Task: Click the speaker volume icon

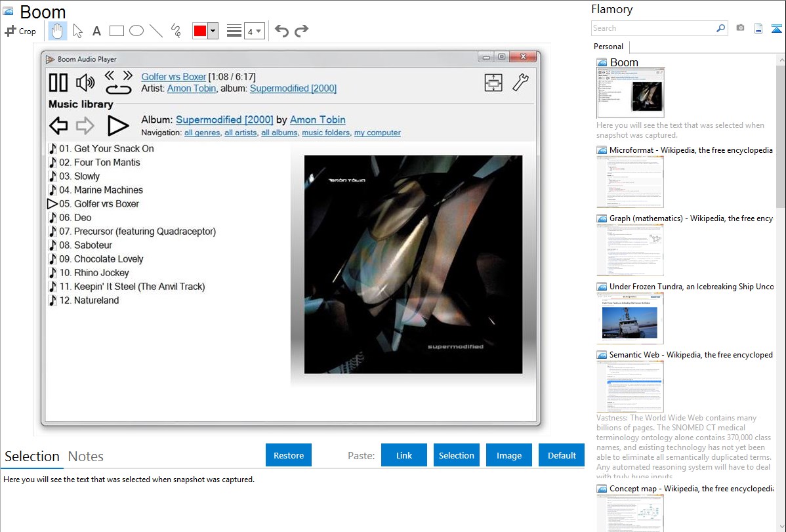Action: click(x=85, y=82)
